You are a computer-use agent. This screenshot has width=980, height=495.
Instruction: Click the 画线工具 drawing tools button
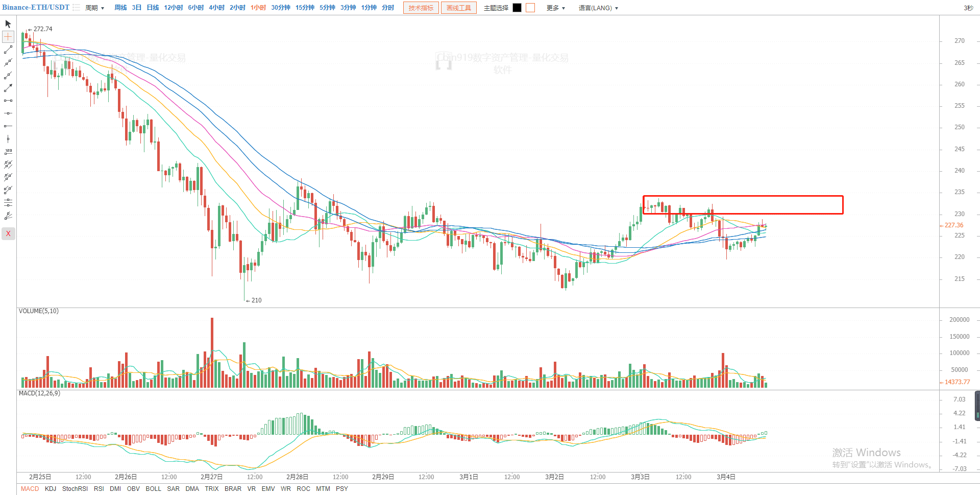[459, 8]
